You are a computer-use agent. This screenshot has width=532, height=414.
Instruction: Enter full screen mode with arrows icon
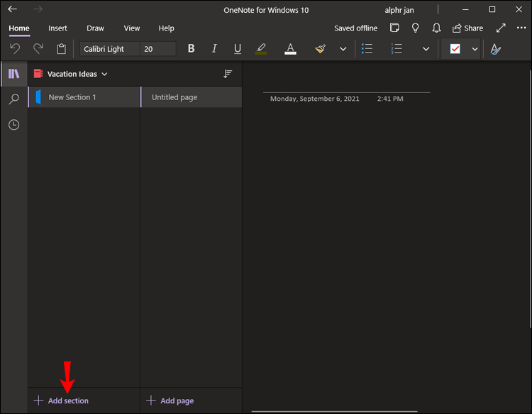[x=501, y=28]
